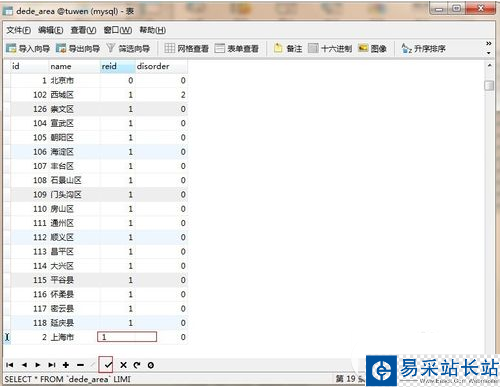Click the row marker beside 上海市

[7, 337]
